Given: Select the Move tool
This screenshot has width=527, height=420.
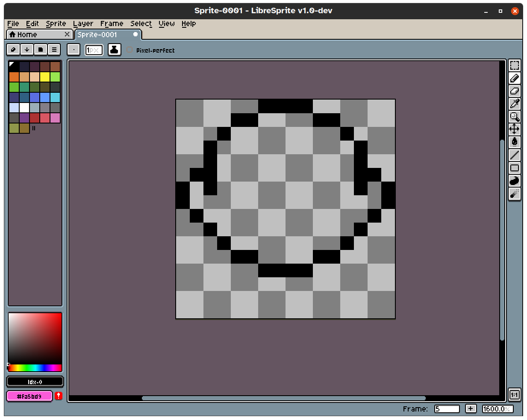Looking at the screenshot, I should [515, 129].
